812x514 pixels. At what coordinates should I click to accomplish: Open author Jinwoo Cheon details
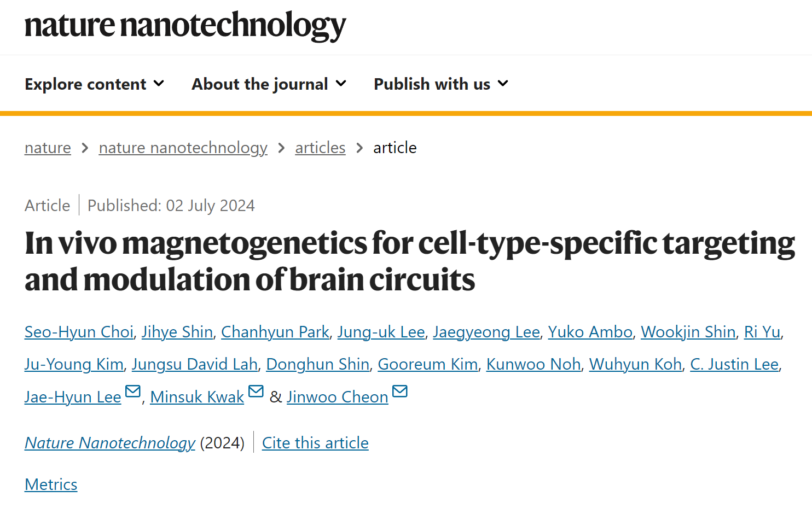tap(337, 397)
